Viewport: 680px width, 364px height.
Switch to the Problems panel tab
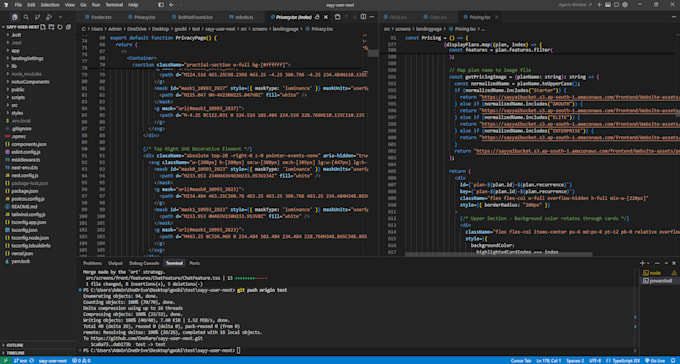click(x=92, y=263)
